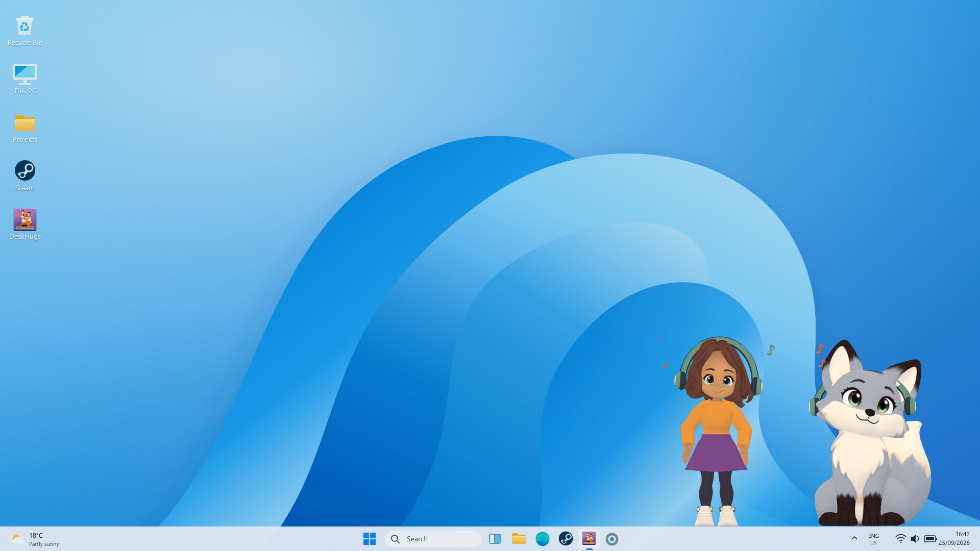Open Steam from the taskbar
This screenshot has height=551, width=980.
pyautogui.click(x=566, y=539)
